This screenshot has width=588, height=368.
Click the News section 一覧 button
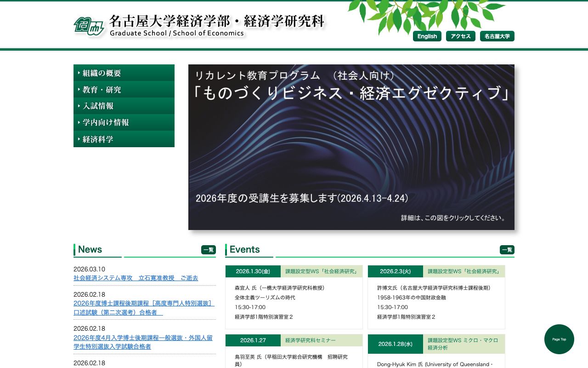click(x=208, y=250)
